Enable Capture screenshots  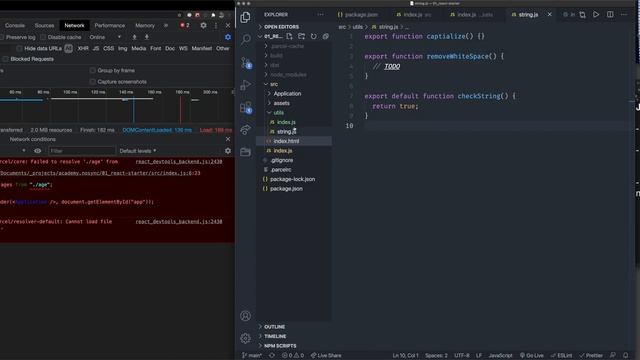pos(93,82)
